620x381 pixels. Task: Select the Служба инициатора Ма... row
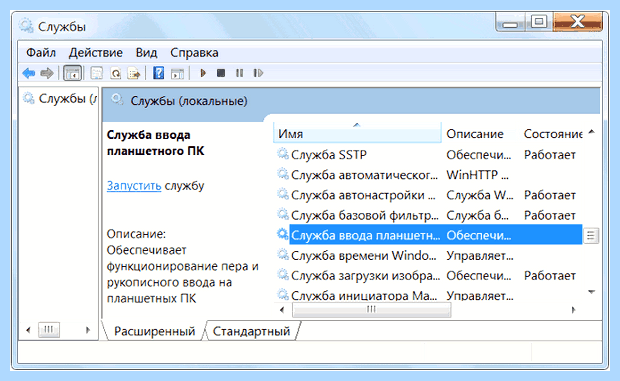[x=429, y=295]
